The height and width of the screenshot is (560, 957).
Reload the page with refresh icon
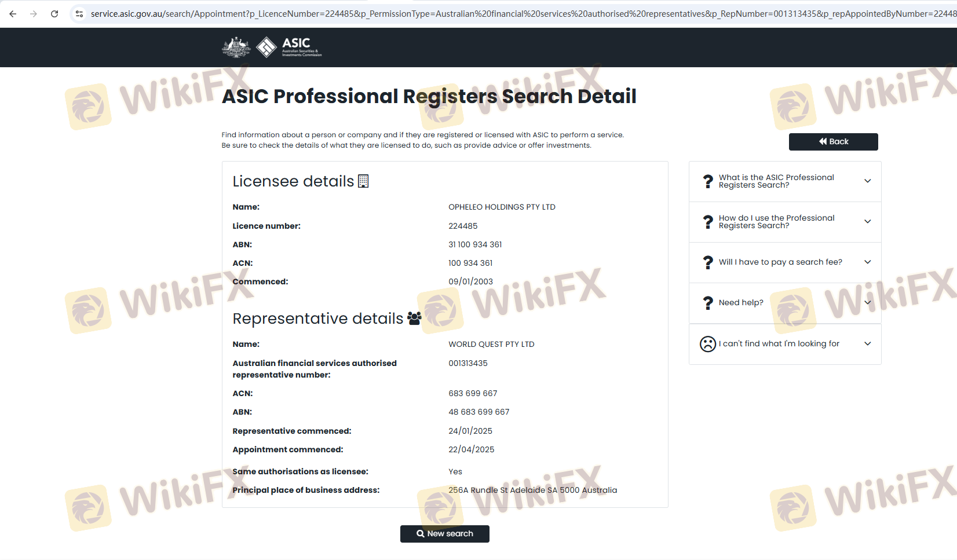pyautogui.click(x=54, y=14)
